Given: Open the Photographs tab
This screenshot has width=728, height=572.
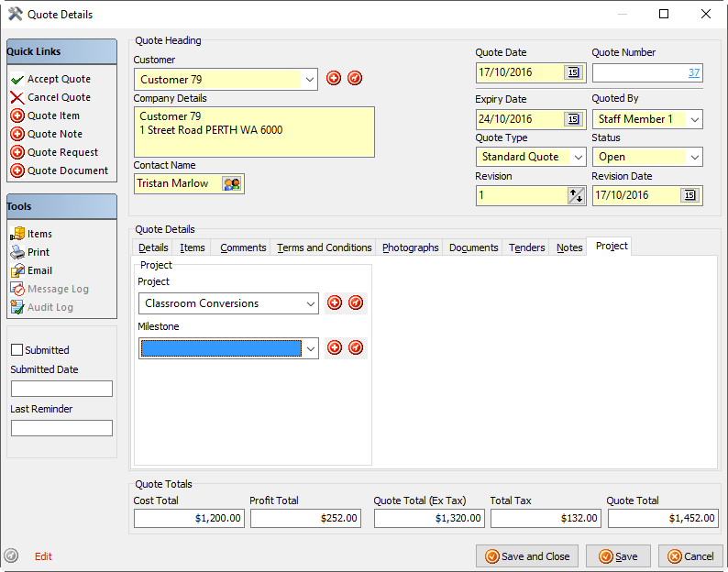Looking at the screenshot, I should pyautogui.click(x=410, y=247).
